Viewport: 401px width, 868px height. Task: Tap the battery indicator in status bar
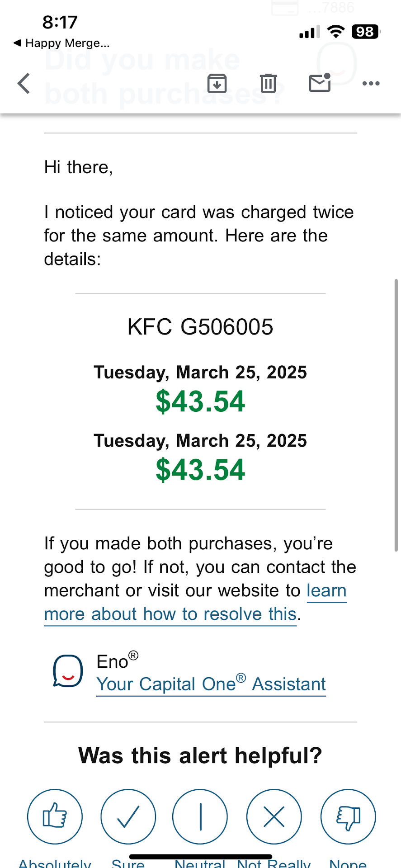point(365,32)
